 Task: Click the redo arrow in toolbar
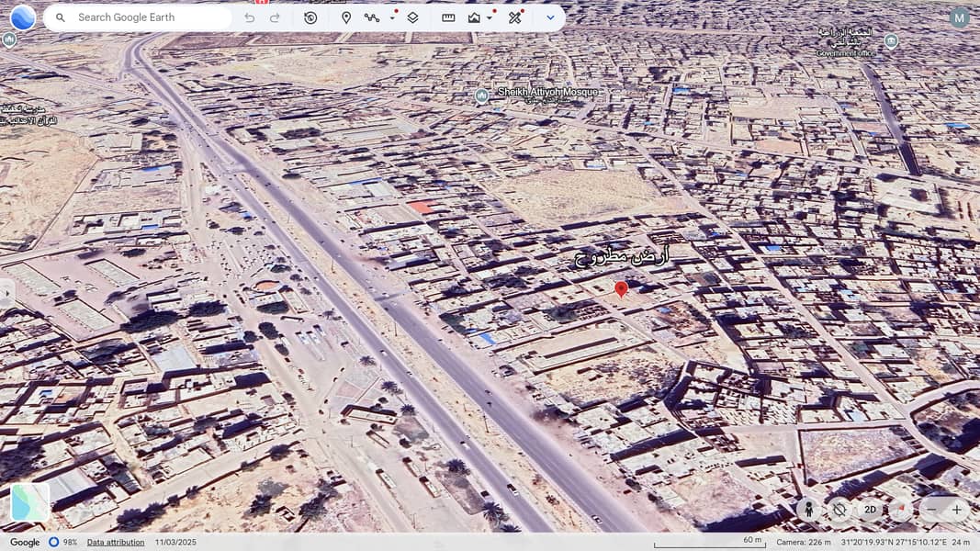click(275, 17)
